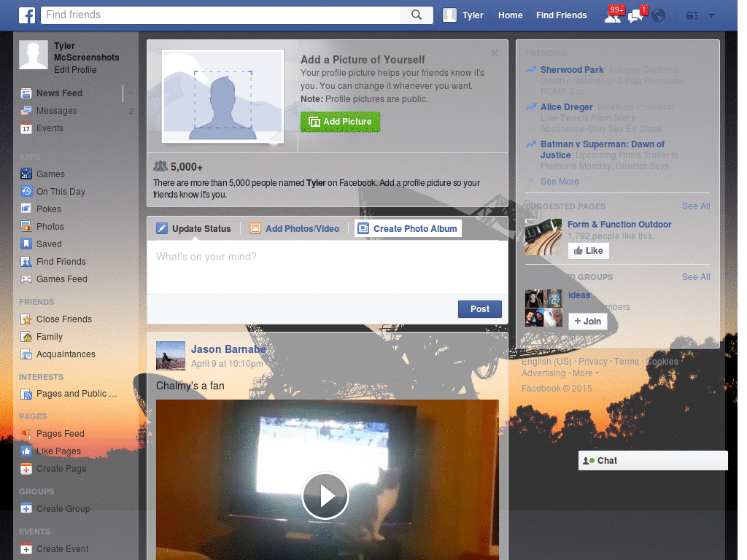Click Tyler McScreenshots sidebar avatar
747x560 pixels.
(x=34, y=55)
